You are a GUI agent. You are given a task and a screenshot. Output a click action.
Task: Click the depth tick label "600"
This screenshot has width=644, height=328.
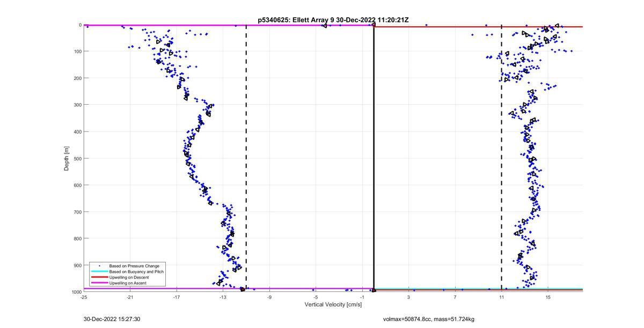[77, 185]
